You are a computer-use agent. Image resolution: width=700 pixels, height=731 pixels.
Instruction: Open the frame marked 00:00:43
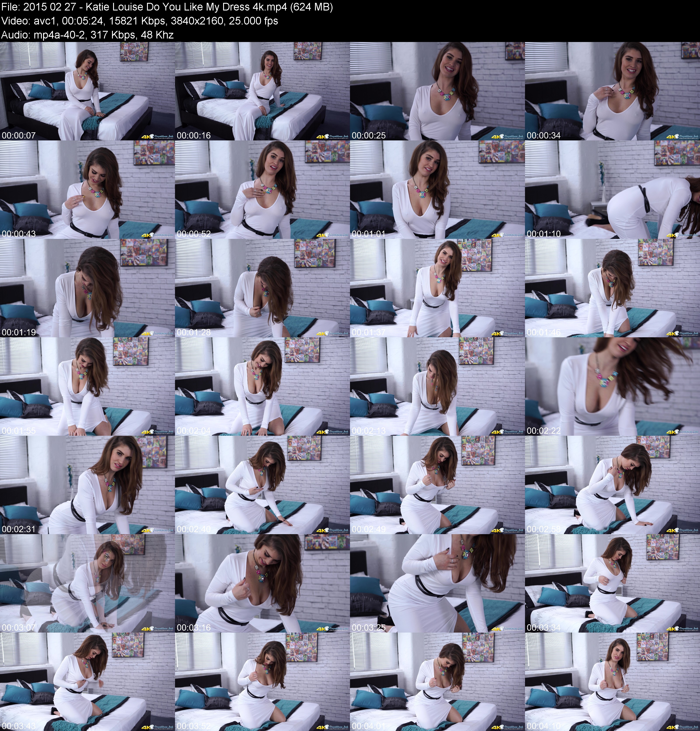pos(87,189)
